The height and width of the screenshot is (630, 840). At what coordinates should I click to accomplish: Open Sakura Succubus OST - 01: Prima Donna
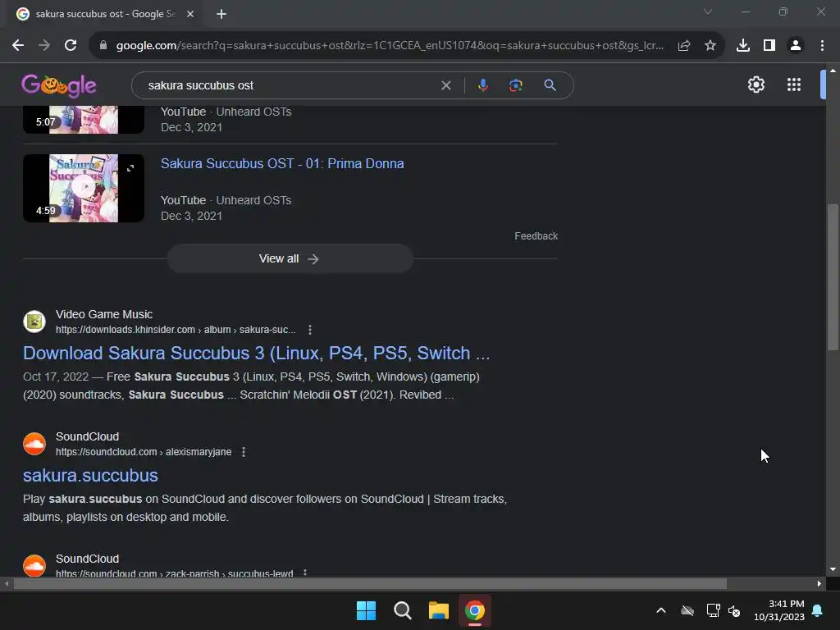[282, 163]
